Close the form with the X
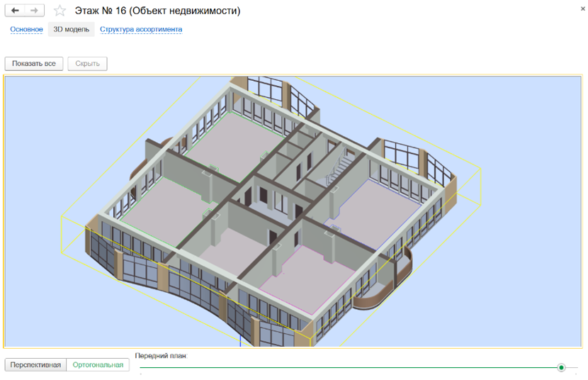Viewport: 588px width, 380px height. click(583, 9)
